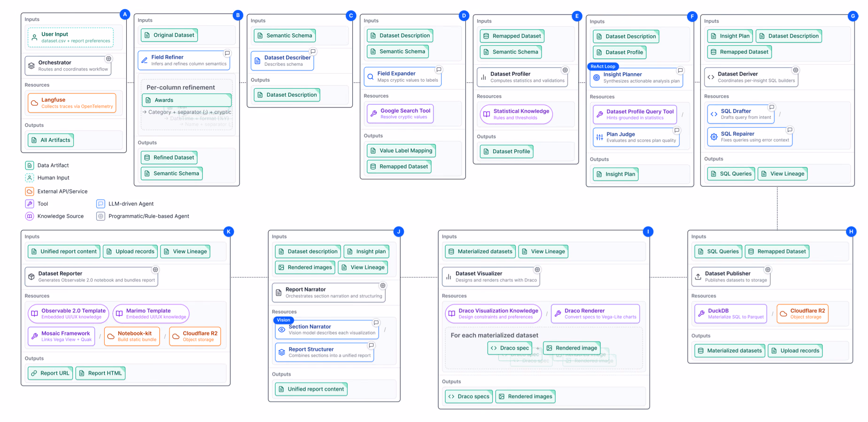Click the cloud icon on the Langfuse card

34,103
